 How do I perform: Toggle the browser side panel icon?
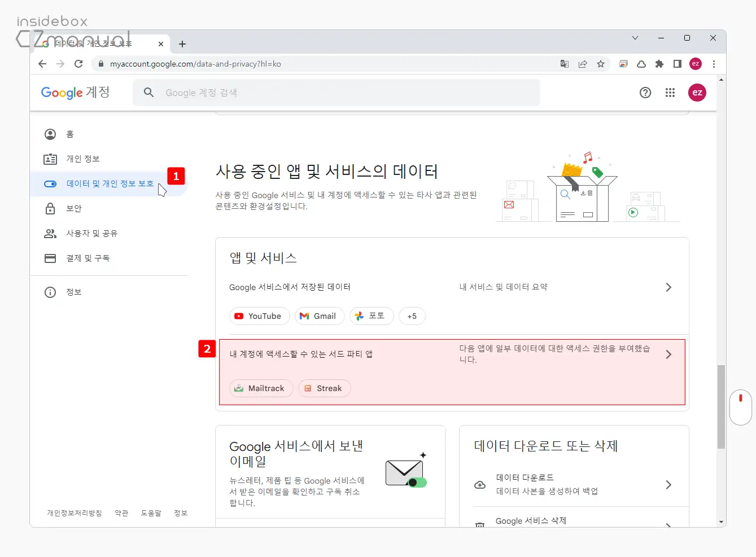pyautogui.click(x=678, y=64)
